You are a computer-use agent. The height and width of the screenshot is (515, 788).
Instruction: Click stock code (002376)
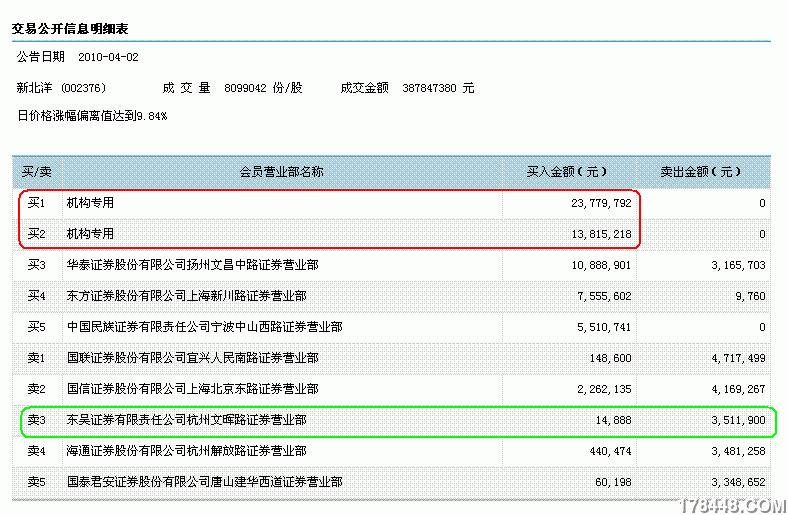coord(83,88)
